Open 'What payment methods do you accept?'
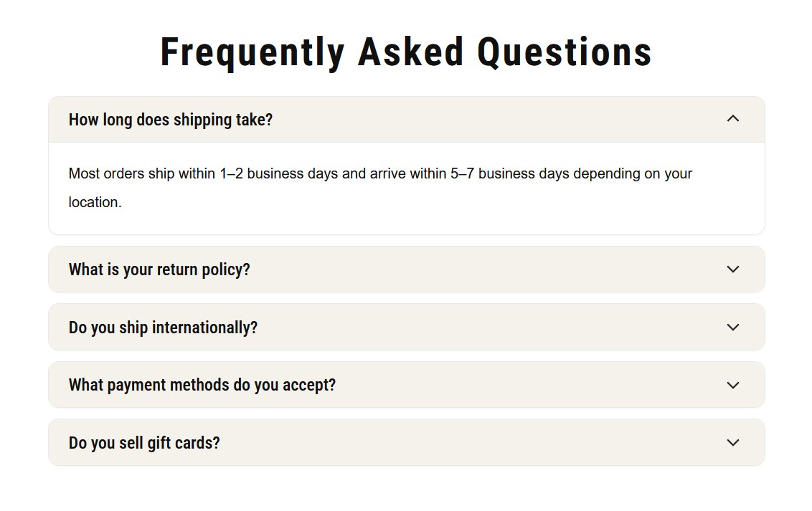812x511 pixels. point(407,386)
